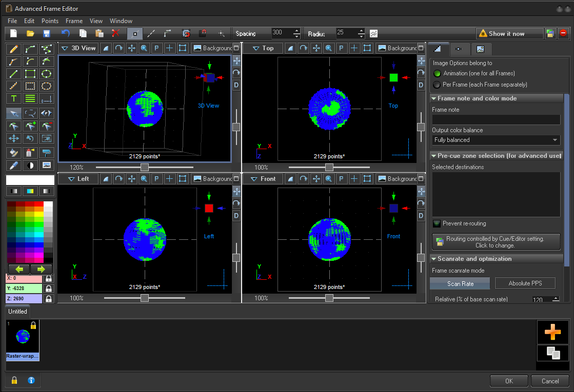Click the OK button
The height and width of the screenshot is (392, 574).
pos(509,381)
